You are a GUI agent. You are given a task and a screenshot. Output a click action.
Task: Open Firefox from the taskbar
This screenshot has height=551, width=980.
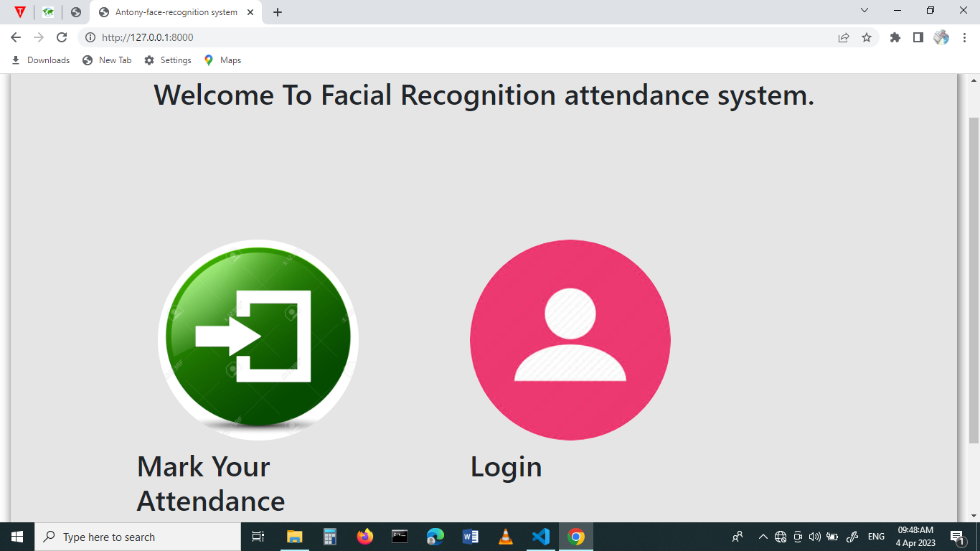click(365, 537)
